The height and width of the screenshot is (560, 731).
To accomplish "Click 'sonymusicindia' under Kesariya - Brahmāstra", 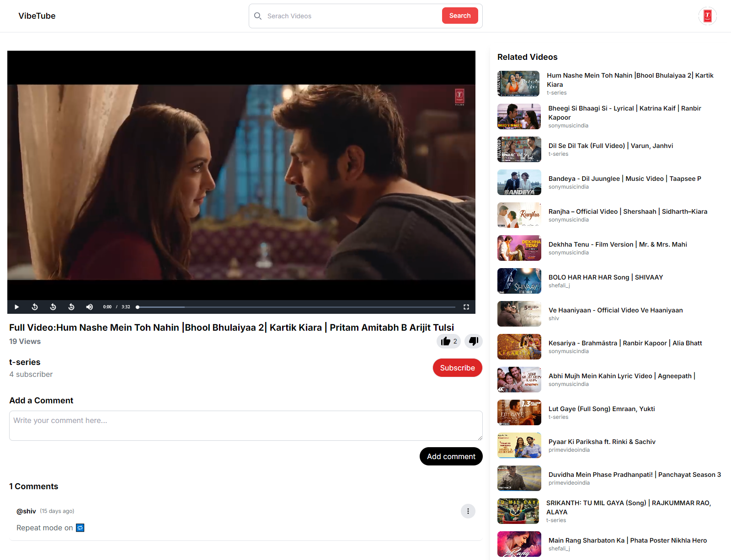I will 569,351.
